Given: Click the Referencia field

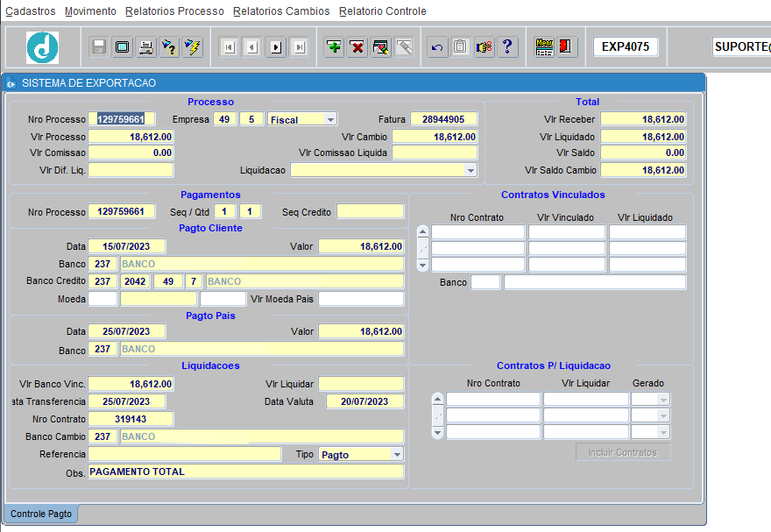Looking at the screenshot, I should pos(185,454).
